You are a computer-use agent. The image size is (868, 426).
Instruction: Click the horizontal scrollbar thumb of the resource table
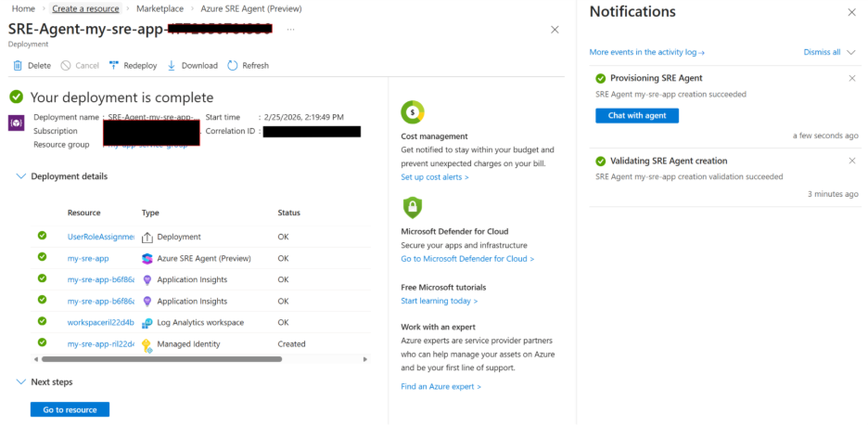click(161, 359)
